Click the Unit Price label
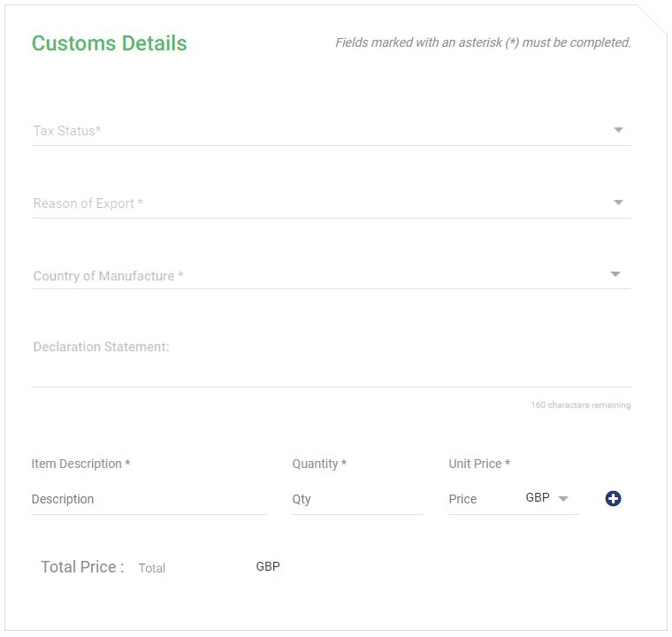Screen dimensions: 672x637 pyautogui.click(x=479, y=464)
